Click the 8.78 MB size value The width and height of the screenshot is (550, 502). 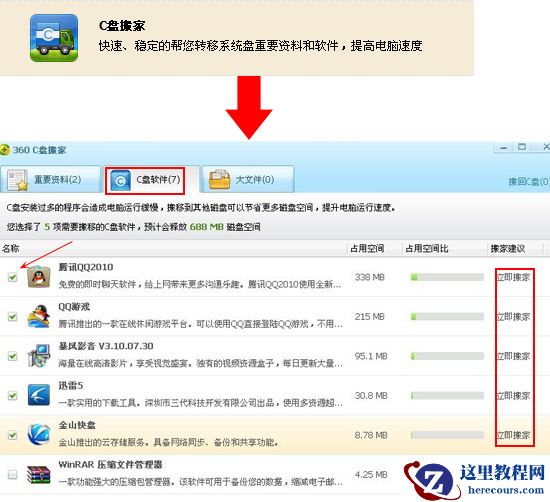[371, 435]
